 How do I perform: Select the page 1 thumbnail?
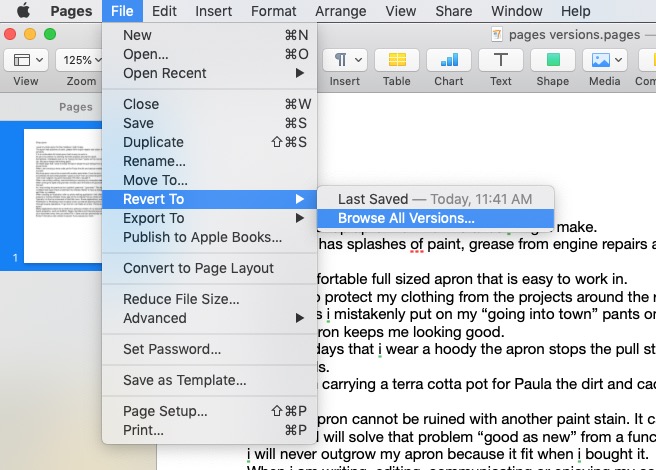pyautogui.click(x=63, y=195)
